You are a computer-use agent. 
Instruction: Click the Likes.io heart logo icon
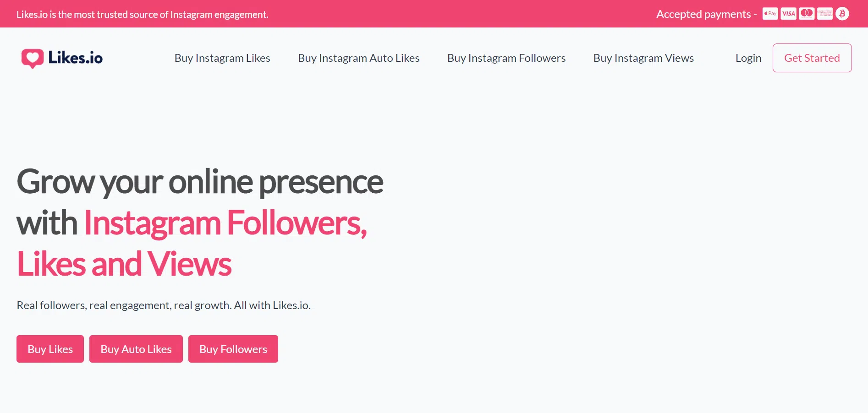(32, 58)
